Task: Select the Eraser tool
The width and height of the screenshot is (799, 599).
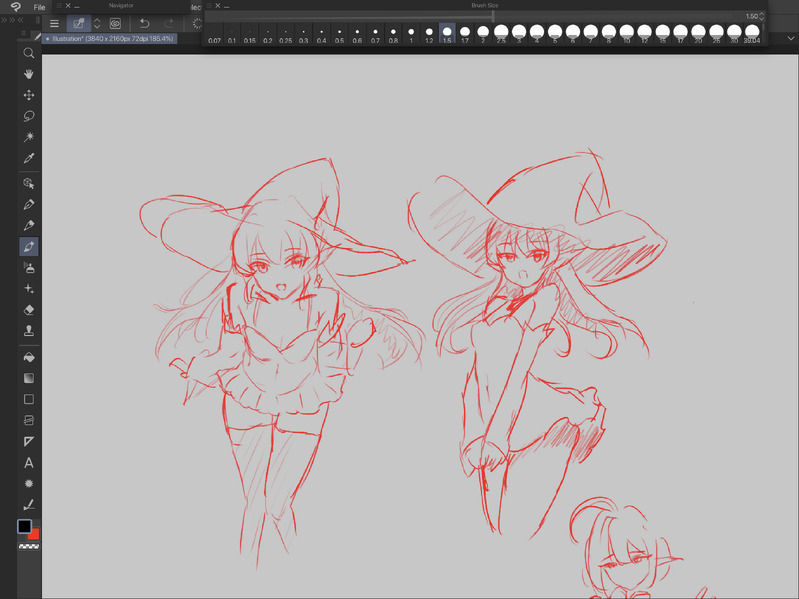Action: (x=29, y=310)
